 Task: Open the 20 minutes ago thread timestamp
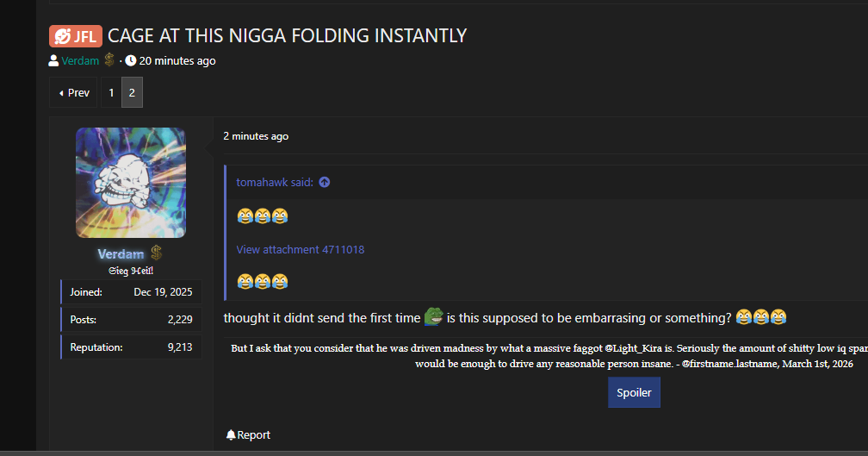177,61
